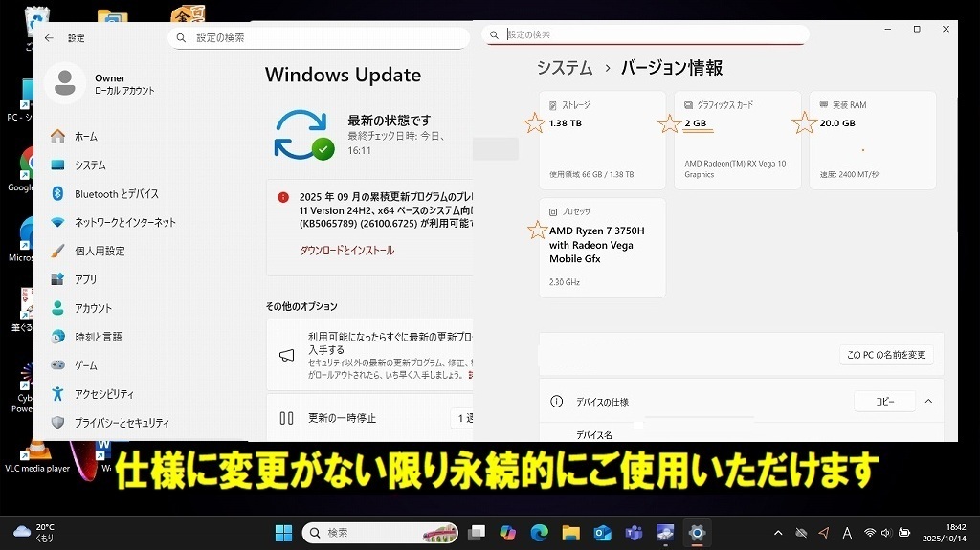Click the Settings gear on the taskbar

(x=697, y=533)
